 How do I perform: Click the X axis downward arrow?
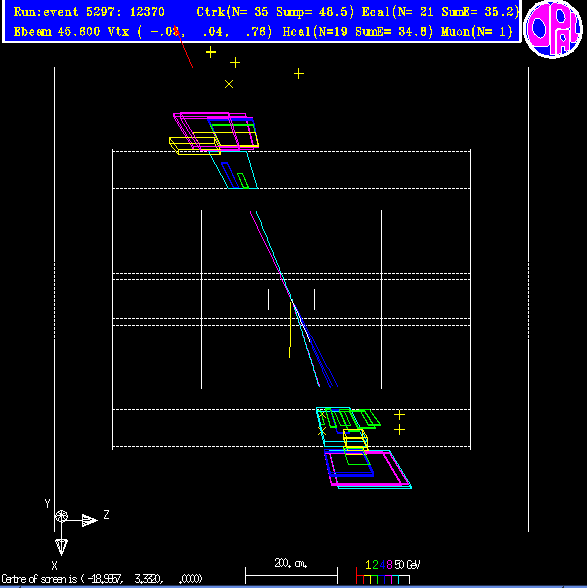(x=62, y=547)
